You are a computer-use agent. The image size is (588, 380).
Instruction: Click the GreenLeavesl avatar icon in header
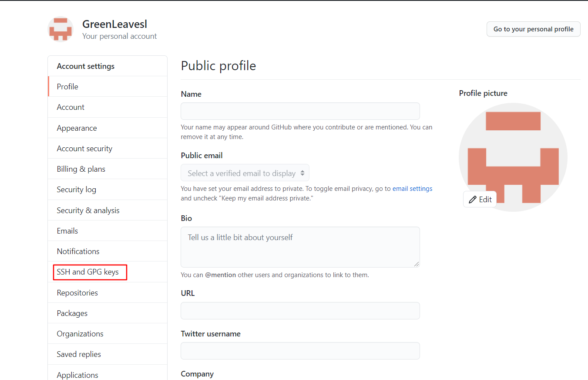(x=60, y=29)
